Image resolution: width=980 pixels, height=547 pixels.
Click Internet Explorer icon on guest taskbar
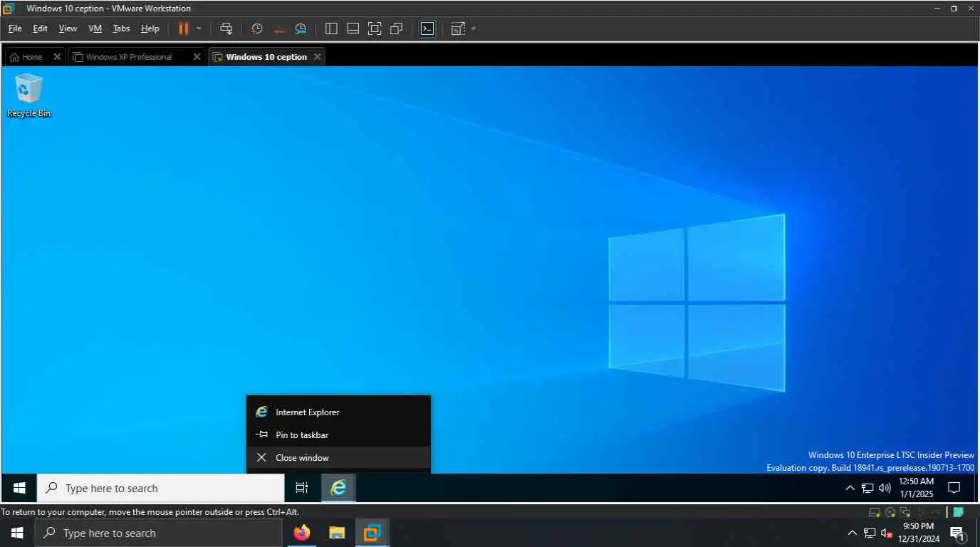point(338,488)
